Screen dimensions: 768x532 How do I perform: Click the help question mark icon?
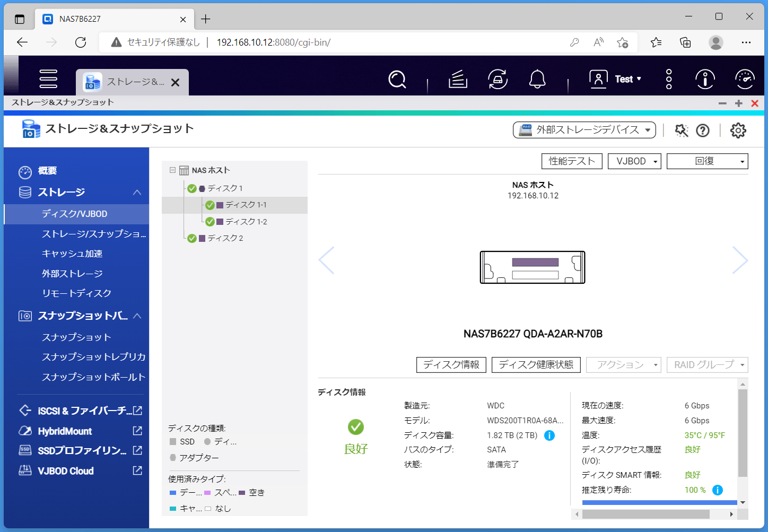(x=703, y=130)
